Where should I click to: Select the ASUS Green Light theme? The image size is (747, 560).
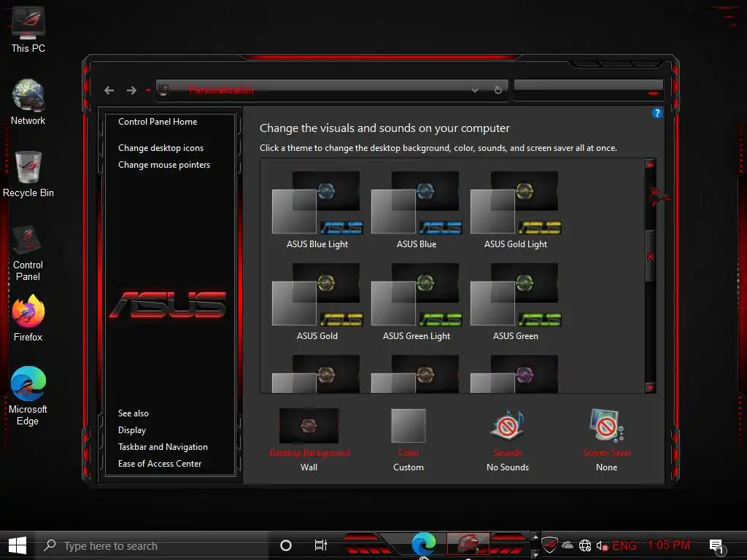[417, 302]
